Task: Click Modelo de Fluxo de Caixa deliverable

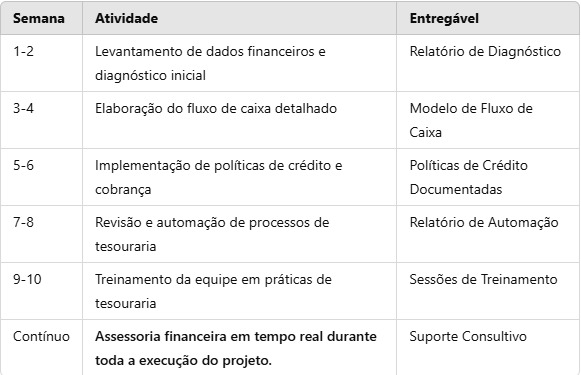Action: coord(471,120)
